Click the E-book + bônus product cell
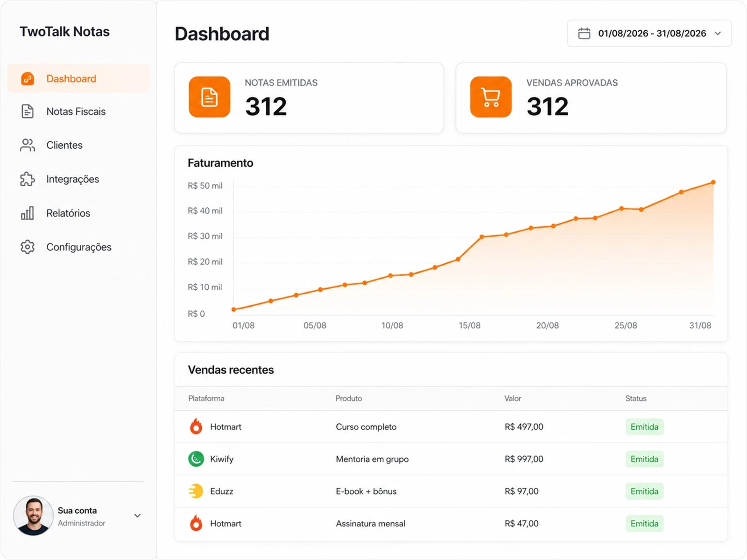This screenshot has height=560, width=747. [x=366, y=491]
